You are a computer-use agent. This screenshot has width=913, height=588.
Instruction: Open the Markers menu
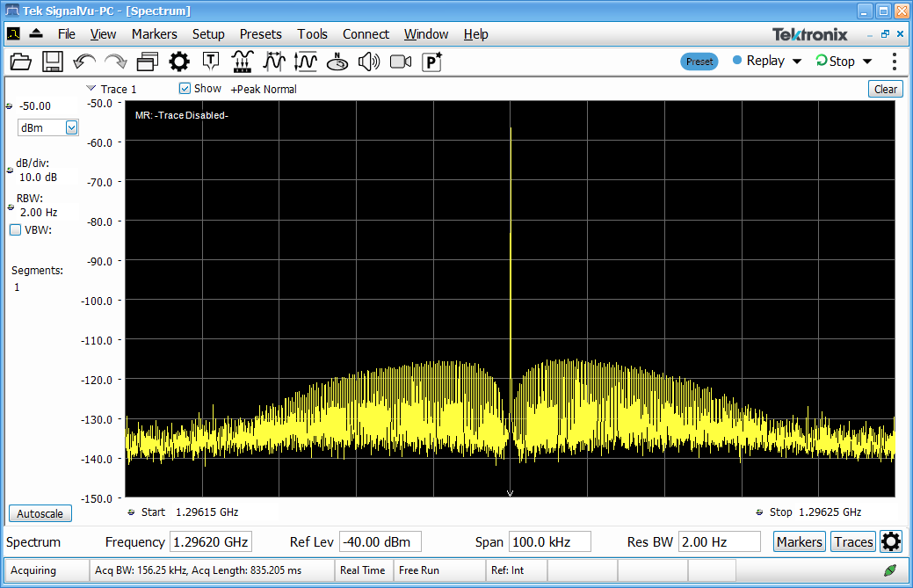pos(155,33)
